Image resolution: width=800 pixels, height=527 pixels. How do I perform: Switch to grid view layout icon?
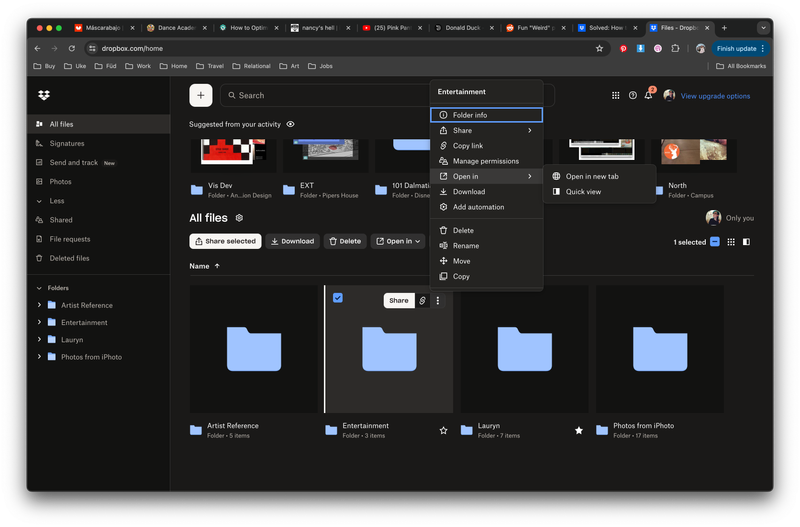coord(731,242)
